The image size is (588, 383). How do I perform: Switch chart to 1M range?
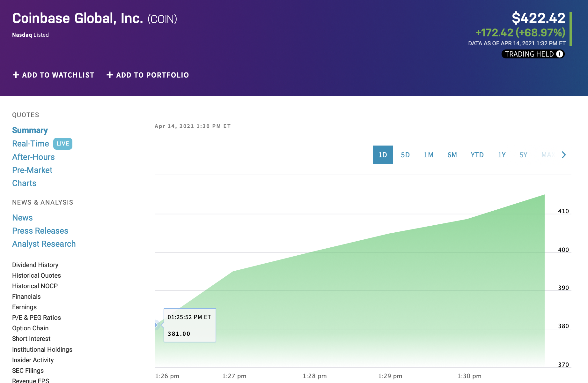(428, 155)
